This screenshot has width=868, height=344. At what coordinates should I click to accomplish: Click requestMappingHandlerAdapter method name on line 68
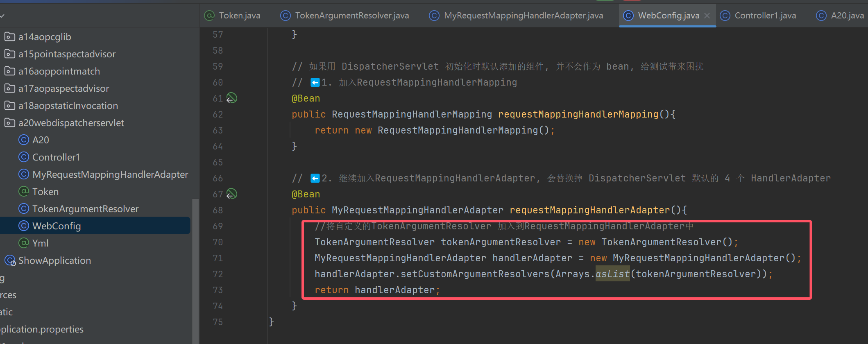pos(590,210)
